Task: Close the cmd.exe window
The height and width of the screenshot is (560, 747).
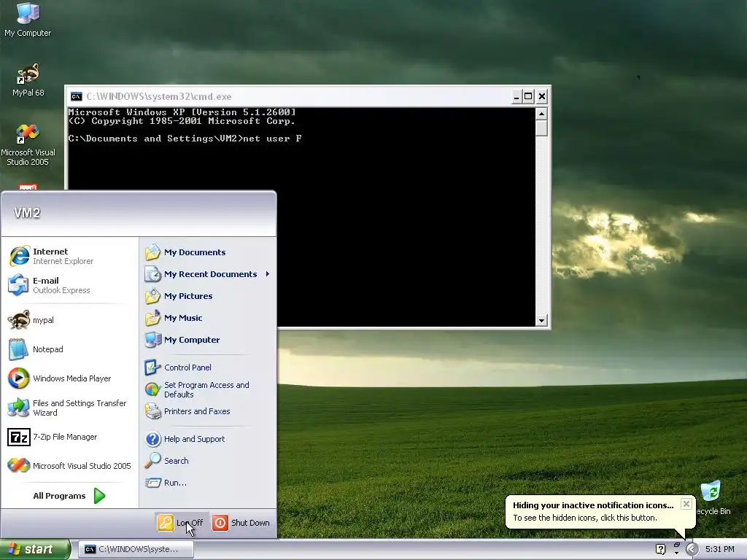Action: click(x=542, y=97)
